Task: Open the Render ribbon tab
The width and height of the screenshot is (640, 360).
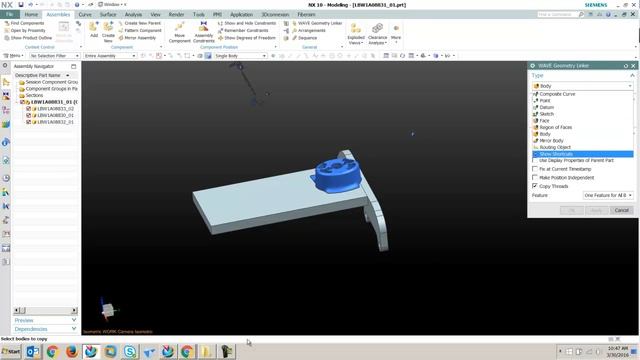Action: pyautogui.click(x=176, y=15)
